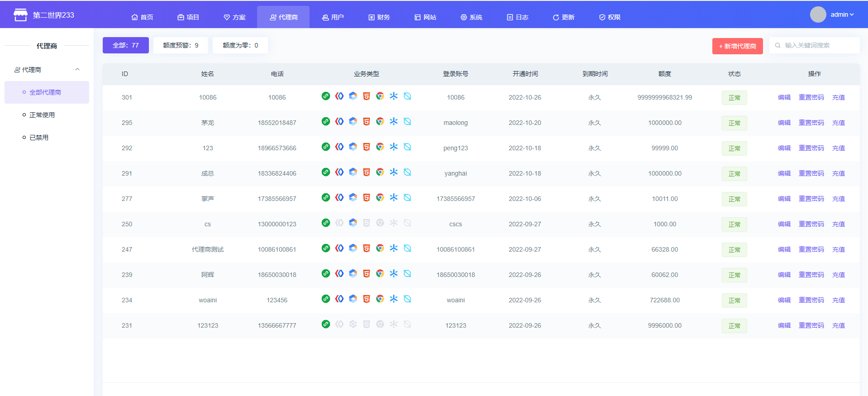
Task: Click the 正常 status badge for ID 250
Action: pos(734,224)
